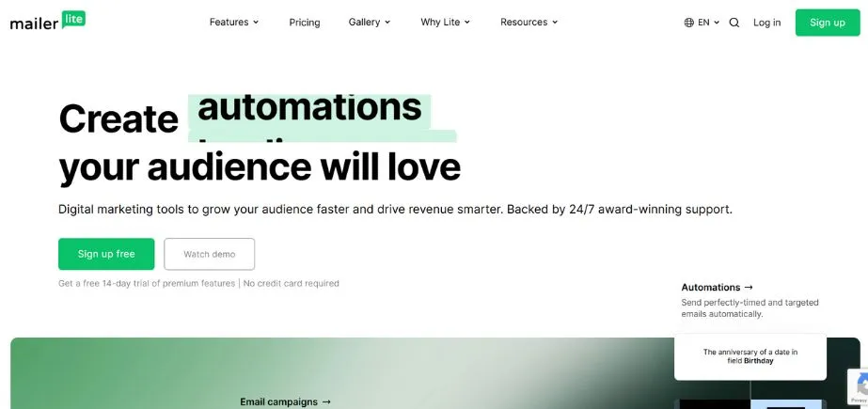
Task: Open the search magnifier icon
Action: [x=734, y=23]
